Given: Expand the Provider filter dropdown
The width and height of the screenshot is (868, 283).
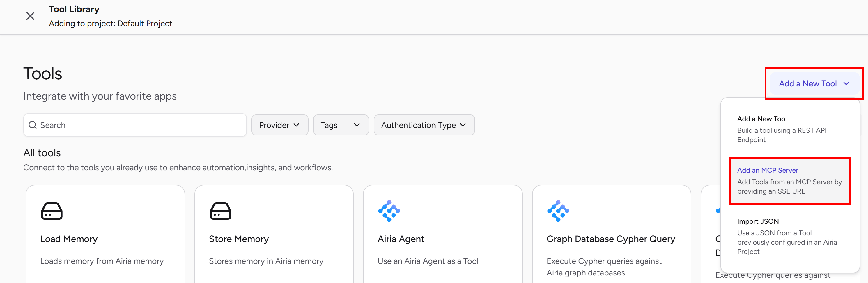Looking at the screenshot, I should pyautogui.click(x=280, y=125).
